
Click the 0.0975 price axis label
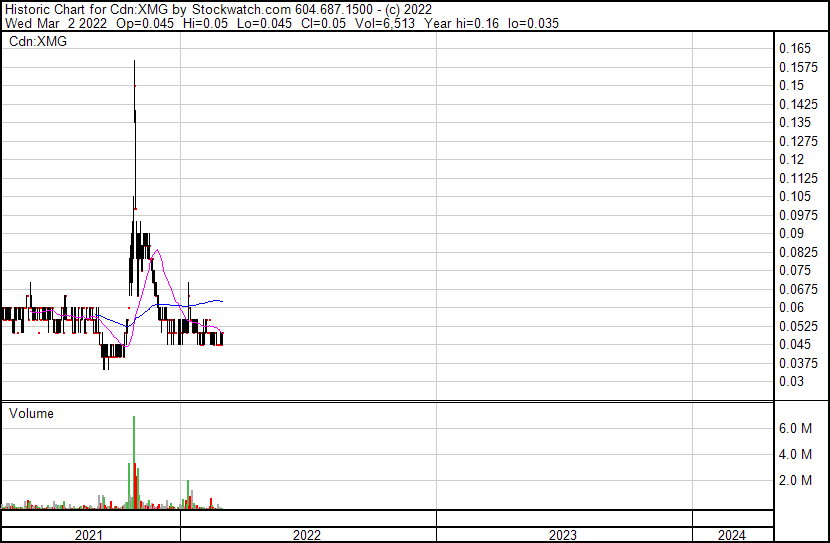click(798, 215)
